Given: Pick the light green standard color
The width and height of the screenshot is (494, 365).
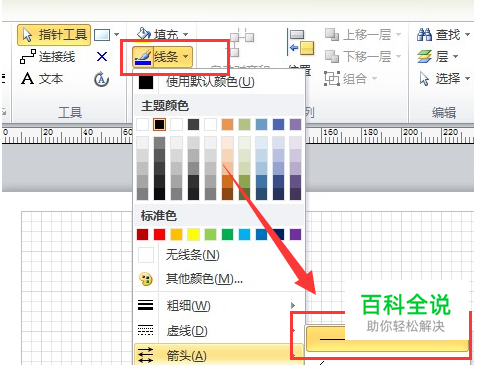Looking at the screenshot, I should point(210,234).
